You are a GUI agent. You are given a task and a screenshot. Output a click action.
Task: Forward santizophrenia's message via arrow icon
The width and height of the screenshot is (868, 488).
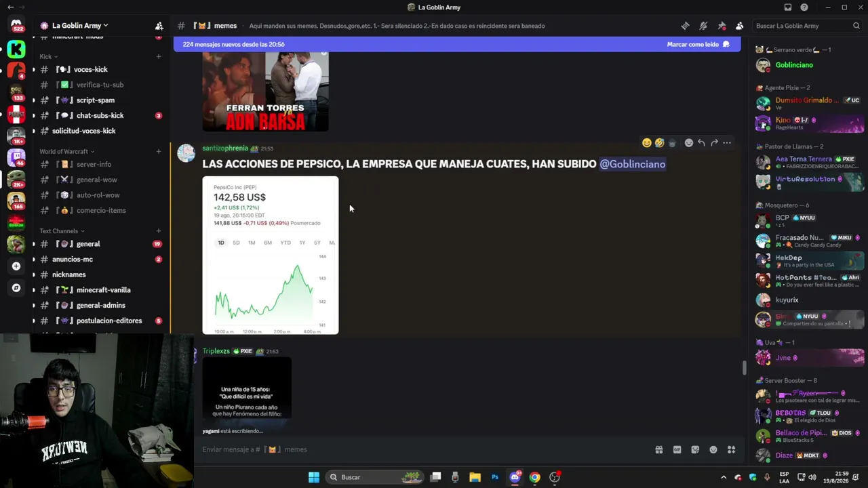(714, 143)
